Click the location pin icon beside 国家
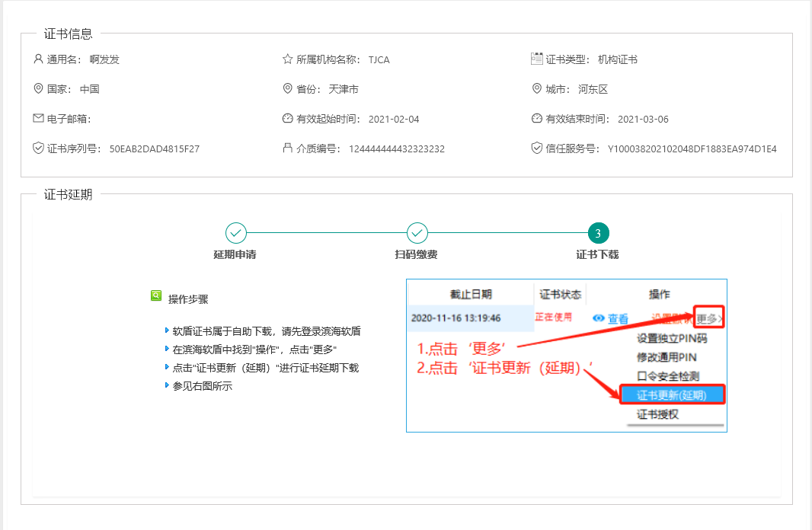The width and height of the screenshot is (812, 530). pyautogui.click(x=38, y=89)
